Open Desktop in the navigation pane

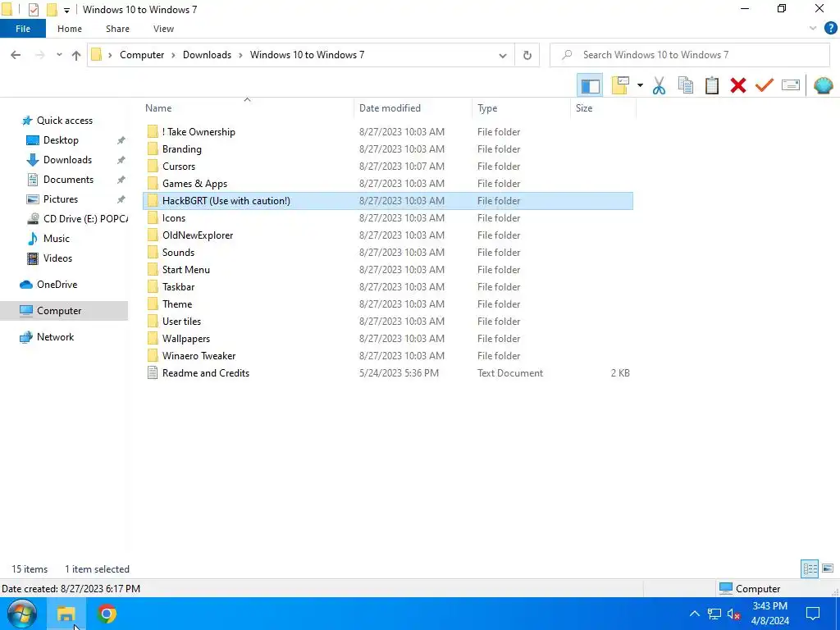coord(61,140)
